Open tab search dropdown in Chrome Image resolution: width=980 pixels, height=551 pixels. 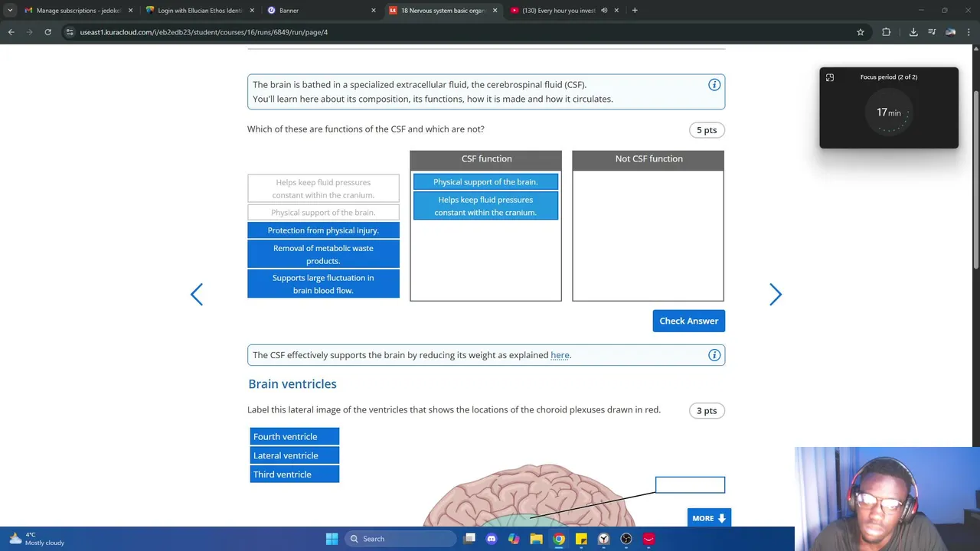point(10,11)
